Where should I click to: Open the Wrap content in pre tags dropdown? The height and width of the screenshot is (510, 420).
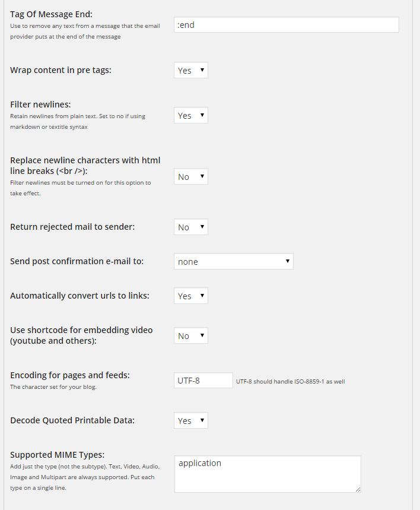(x=191, y=70)
